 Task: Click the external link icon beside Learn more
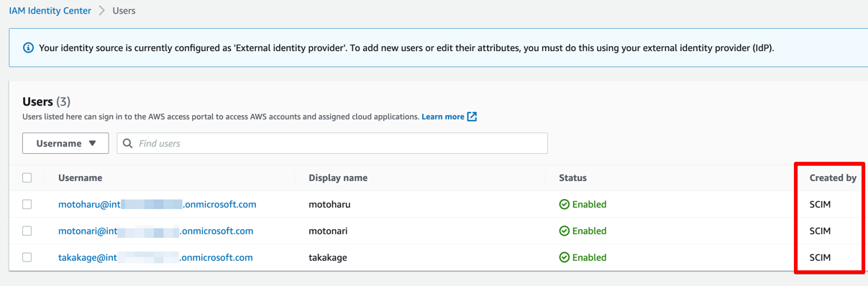click(x=472, y=116)
